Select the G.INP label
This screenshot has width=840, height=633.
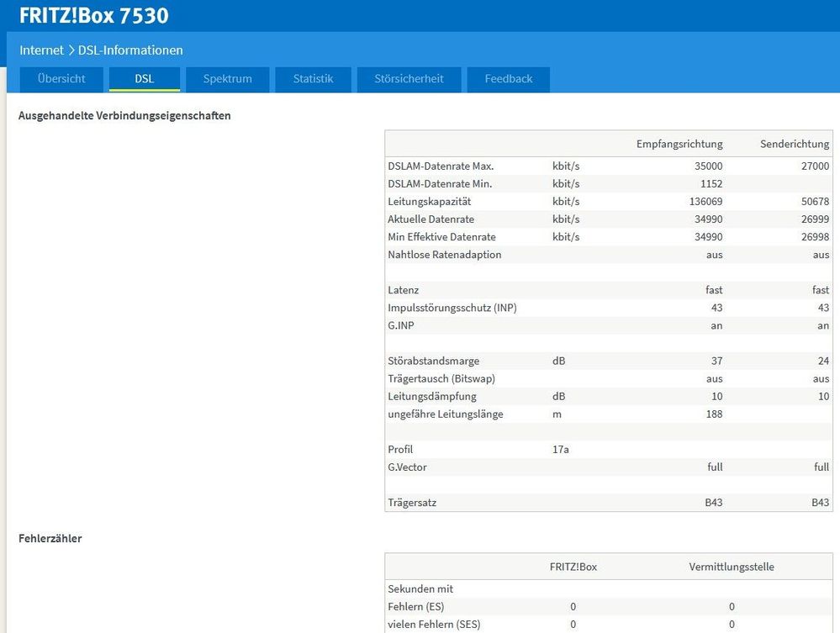point(401,325)
